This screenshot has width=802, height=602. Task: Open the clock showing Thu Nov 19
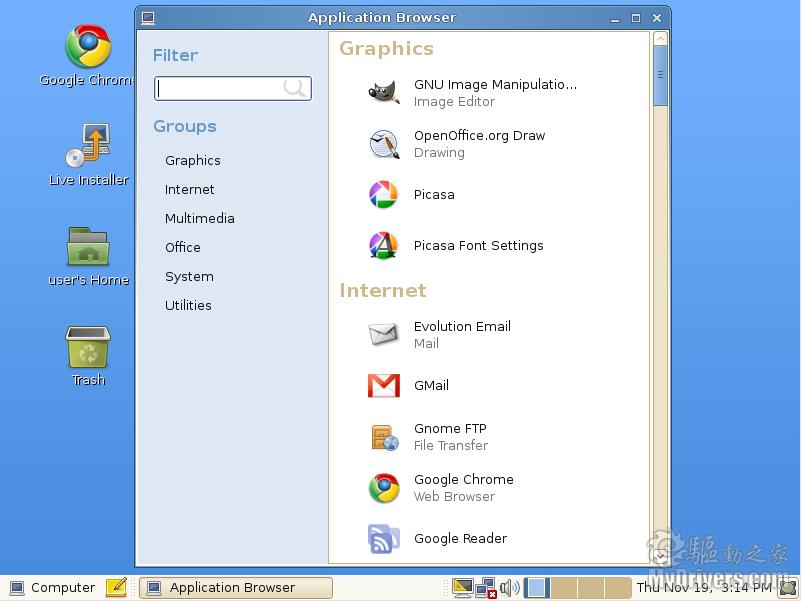pyautogui.click(x=704, y=588)
